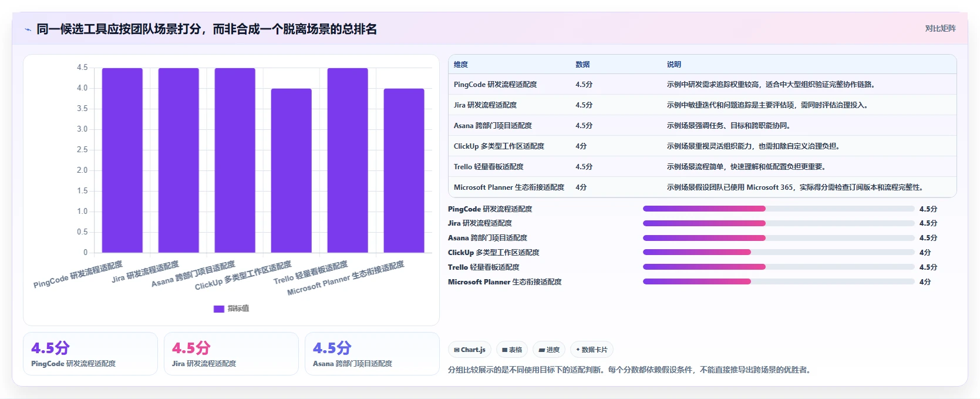Select the 数据卡片 chip
The image size is (980, 399).
pyautogui.click(x=592, y=350)
